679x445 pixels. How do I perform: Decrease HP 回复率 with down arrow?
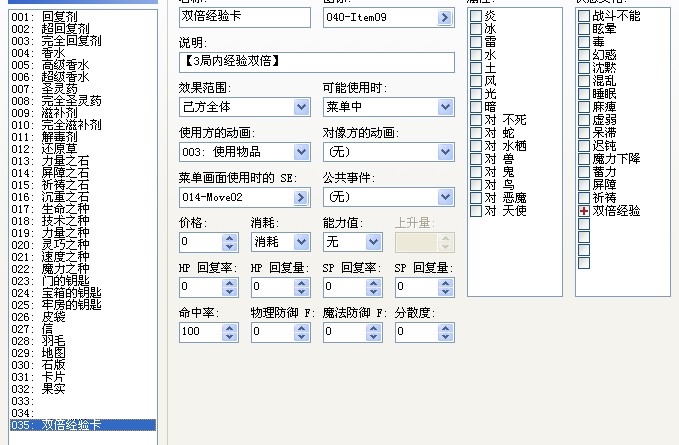tap(230, 292)
